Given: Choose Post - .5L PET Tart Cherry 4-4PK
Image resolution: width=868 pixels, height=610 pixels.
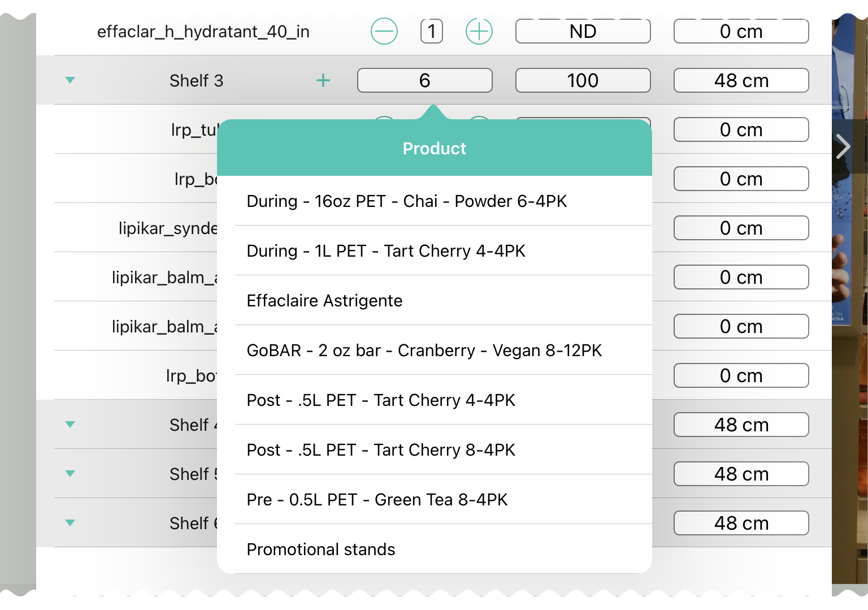Looking at the screenshot, I should click(x=381, y=400).
